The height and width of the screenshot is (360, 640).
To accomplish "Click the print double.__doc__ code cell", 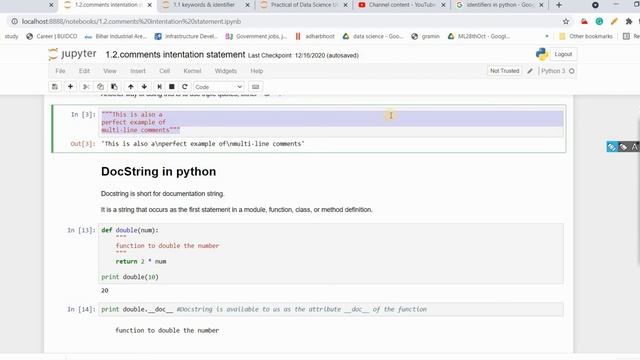I will [331, 309].
